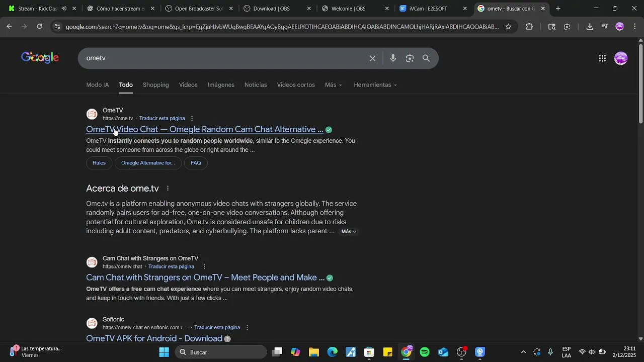Open the Chrome profile avatar in toolbar
This screenshot has width=644, height=362.
coord(620,27)
